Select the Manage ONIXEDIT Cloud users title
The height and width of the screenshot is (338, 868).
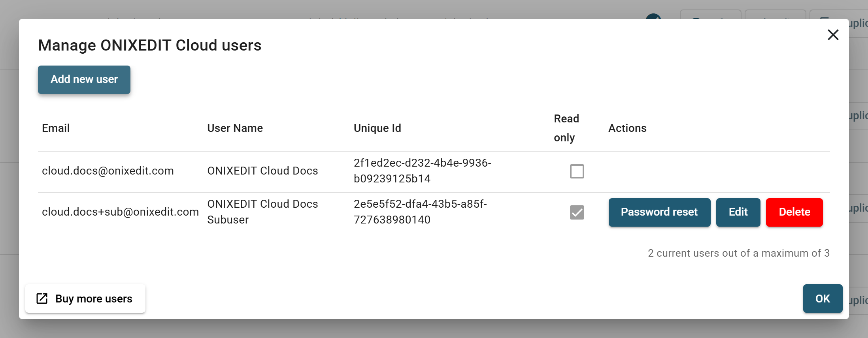click(149, 45)
